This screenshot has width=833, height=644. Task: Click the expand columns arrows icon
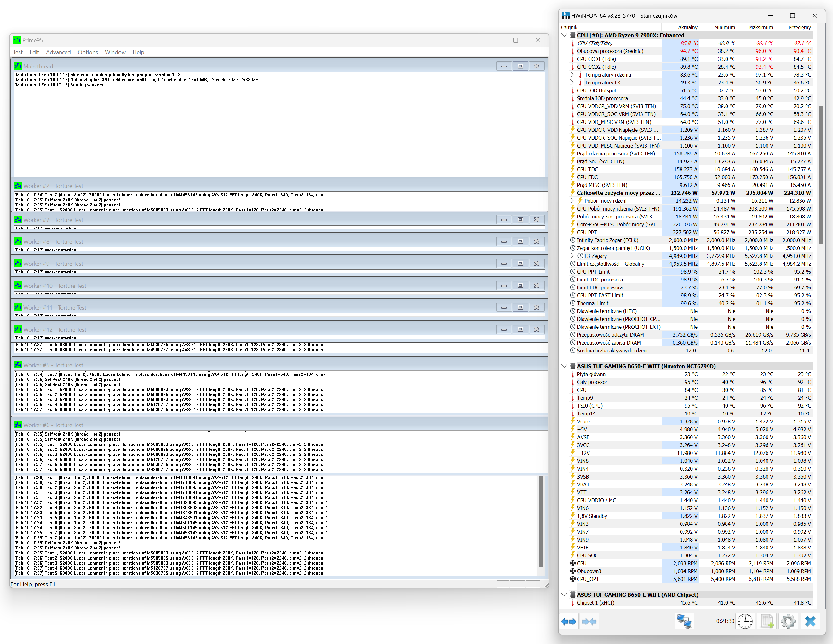coord(569,622)
